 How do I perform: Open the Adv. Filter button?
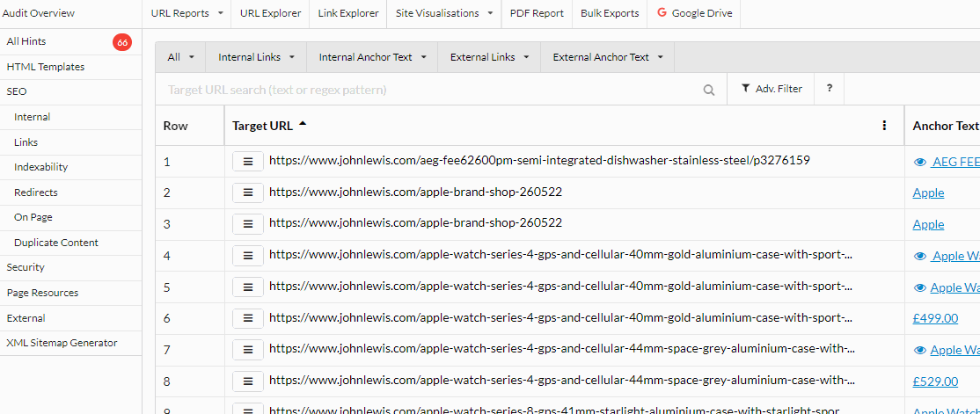(772, 89)
